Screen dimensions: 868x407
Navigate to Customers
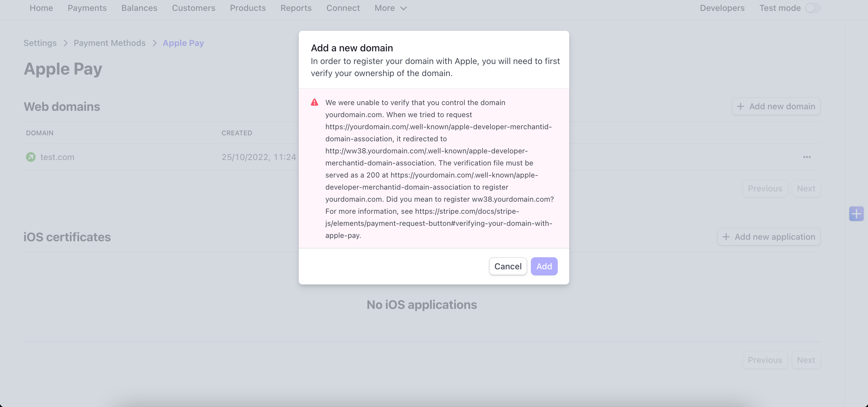pos(193,8)
